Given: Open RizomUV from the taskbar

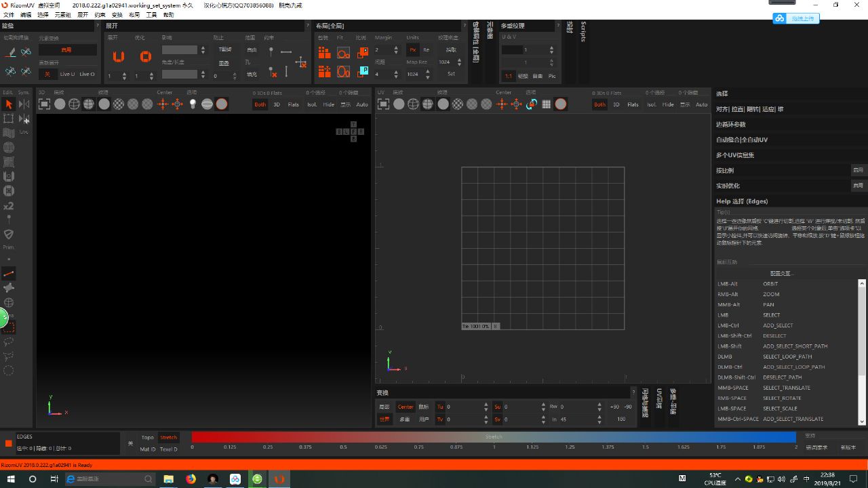Looking at the screenshot, I should [279, 479].
